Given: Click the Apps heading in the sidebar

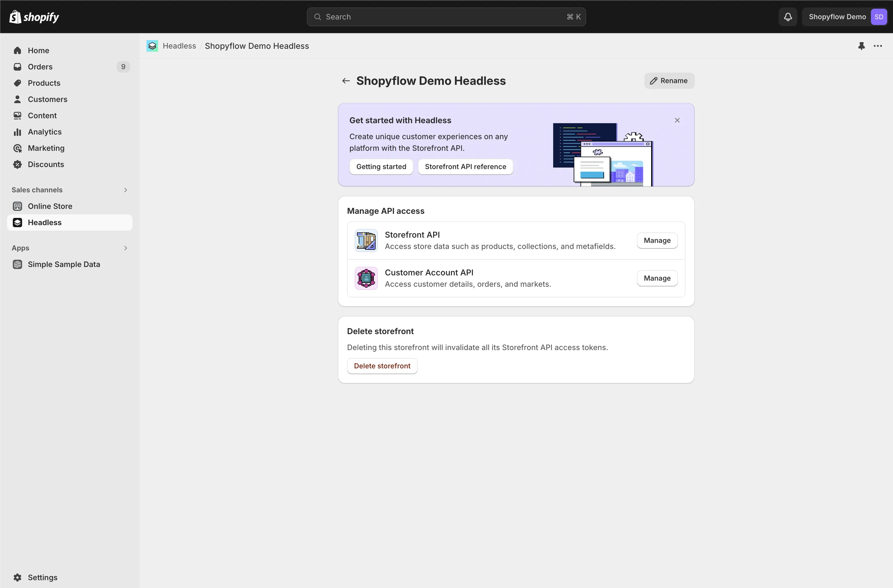Looking at the screenshot, I should pyautogui.click(x=20, y=248).
